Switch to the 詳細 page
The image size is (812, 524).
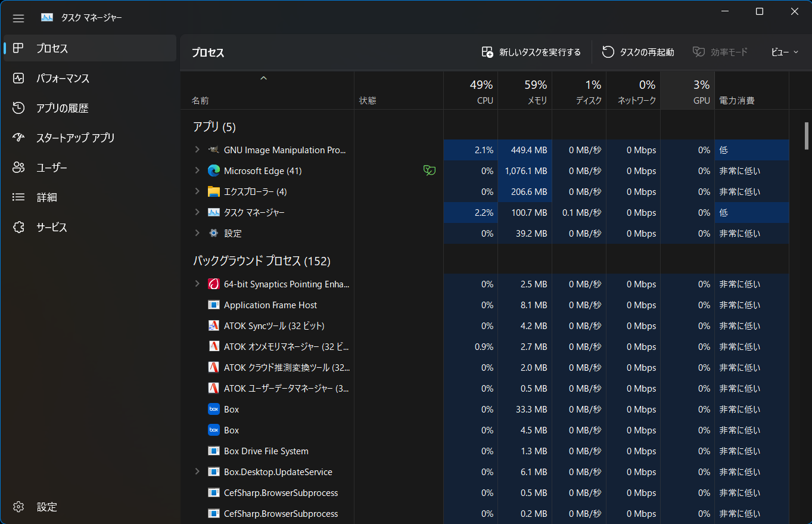[x=90, y=197]
